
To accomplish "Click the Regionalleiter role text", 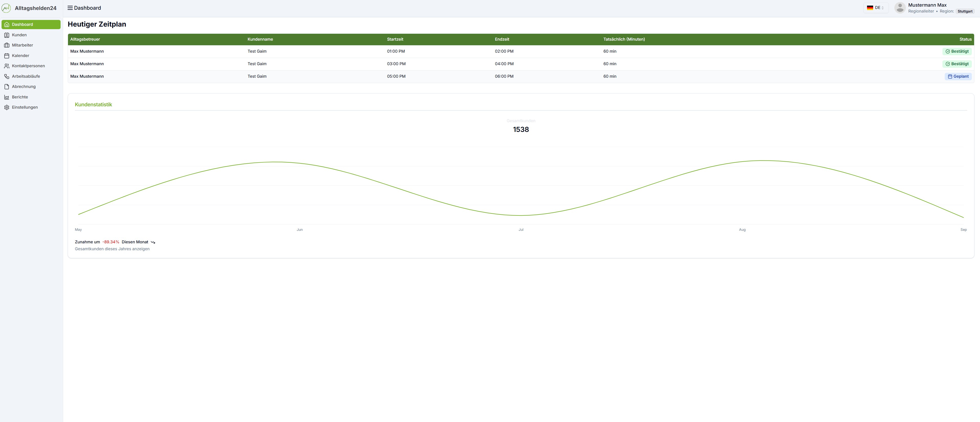I will 921,12.
